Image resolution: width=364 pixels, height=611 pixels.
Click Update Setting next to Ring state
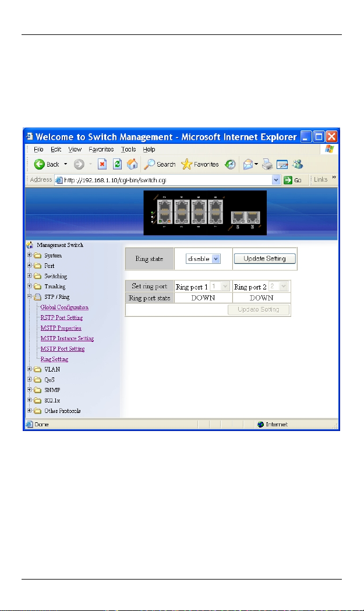click(x=264, y=259)
